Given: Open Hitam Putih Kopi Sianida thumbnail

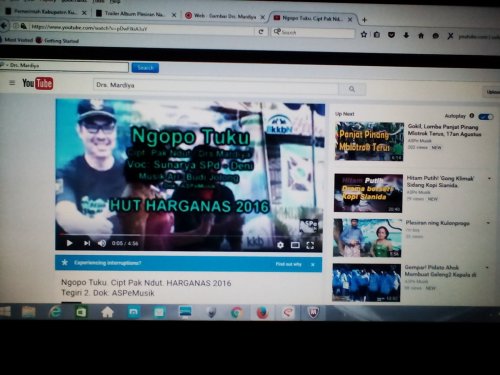Looking at the screenshot, I should (368, 193).
